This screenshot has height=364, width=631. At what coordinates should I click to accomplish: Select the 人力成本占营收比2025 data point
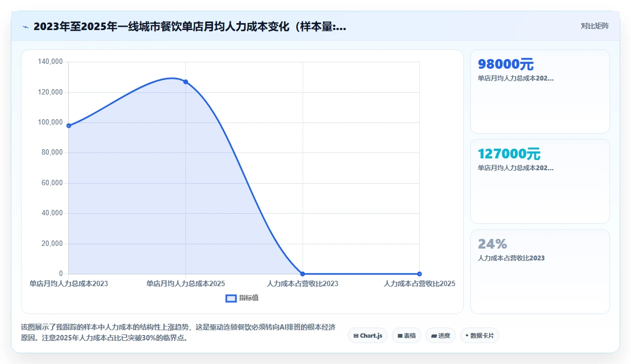(x=419, y=274)
